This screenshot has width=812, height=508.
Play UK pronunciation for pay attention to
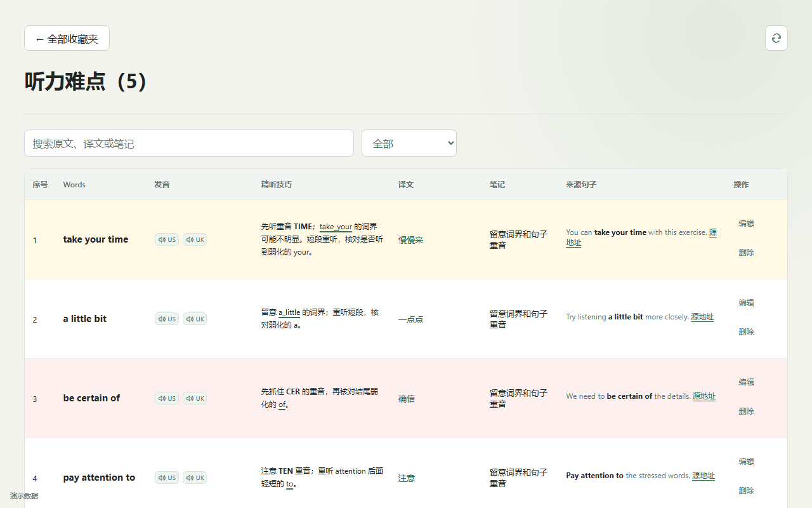pyautogui.click(x=195, y=478)
